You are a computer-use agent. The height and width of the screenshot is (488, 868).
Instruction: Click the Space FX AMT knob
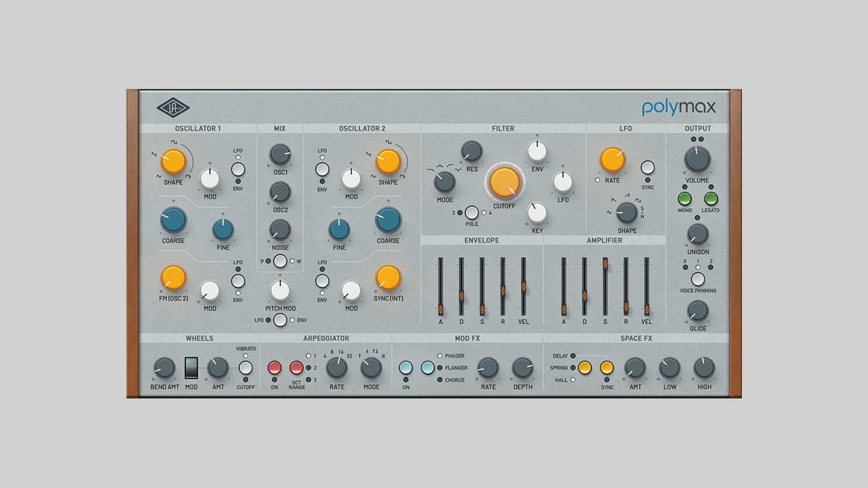(x=635, y=368)
